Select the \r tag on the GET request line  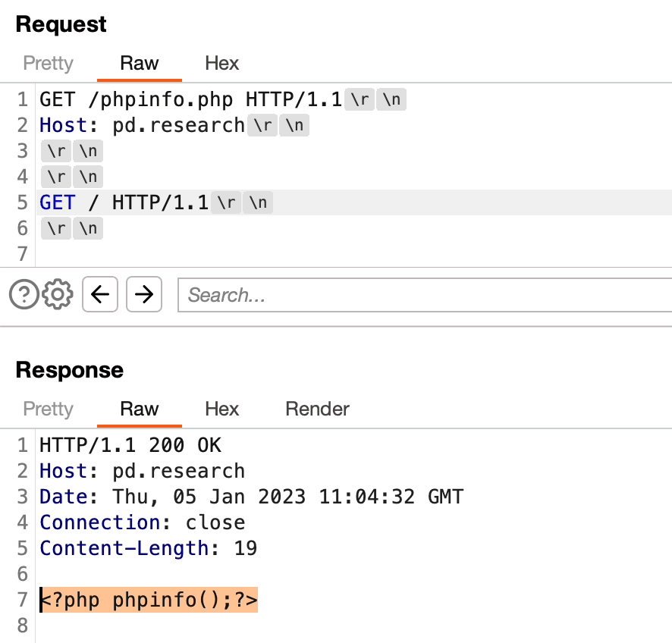359,99
